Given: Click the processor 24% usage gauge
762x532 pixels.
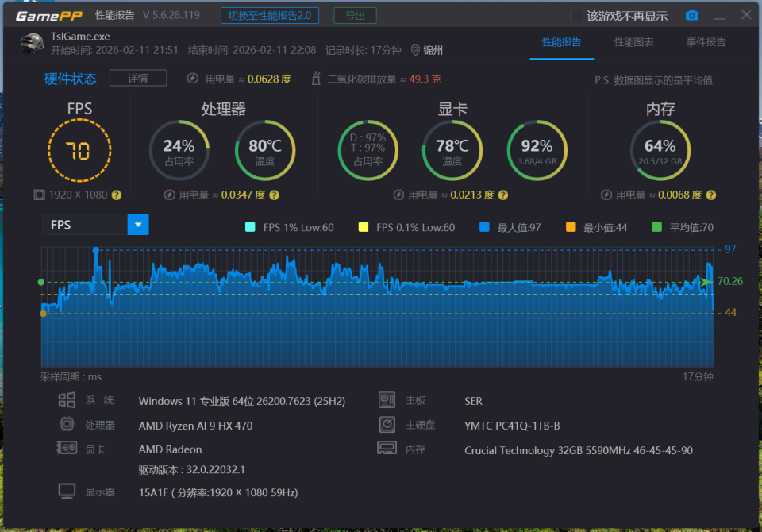Looking at the screenshot, I should [179, 150].
